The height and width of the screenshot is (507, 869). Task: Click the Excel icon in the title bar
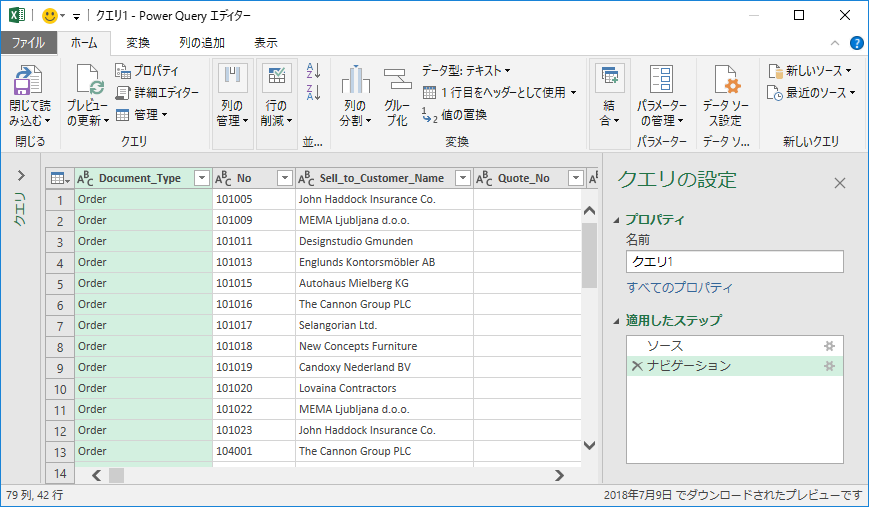[17, 16]
